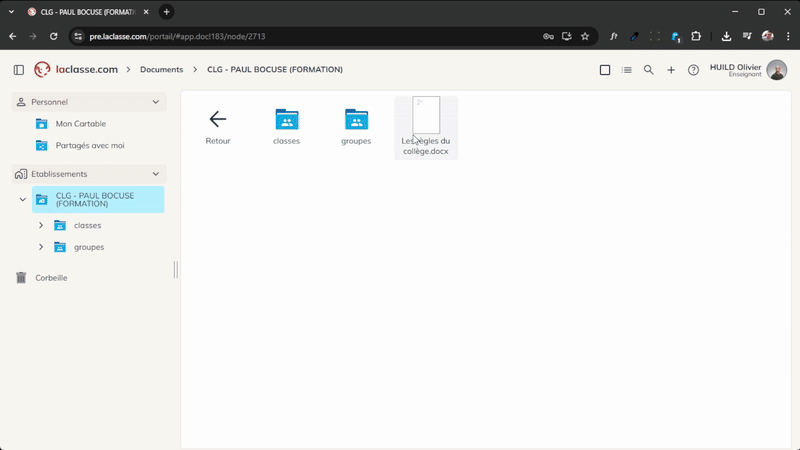Collapse the Personnel section chevron
The width and height of the screenshot is (800, 450).
(156, 102)
